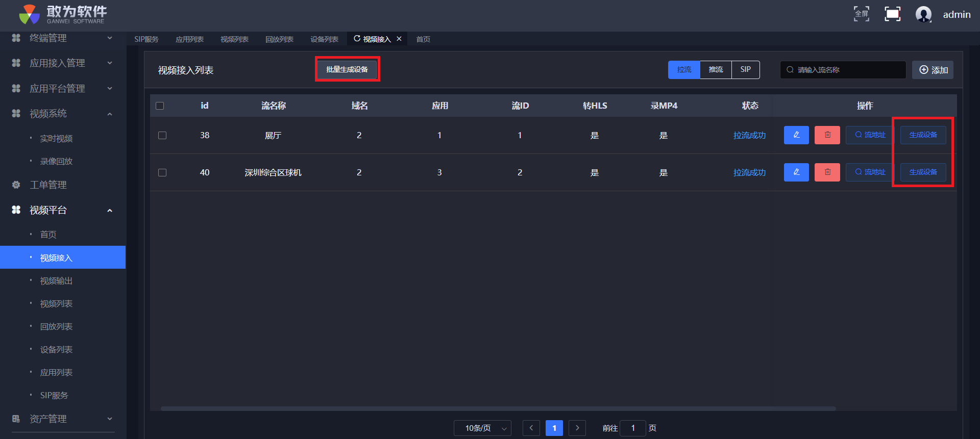The width and height of the screenshot is (980, 439).
Task: Refresh the 视频接入 tab with reload icon
Action: click(x=357, y=39)
